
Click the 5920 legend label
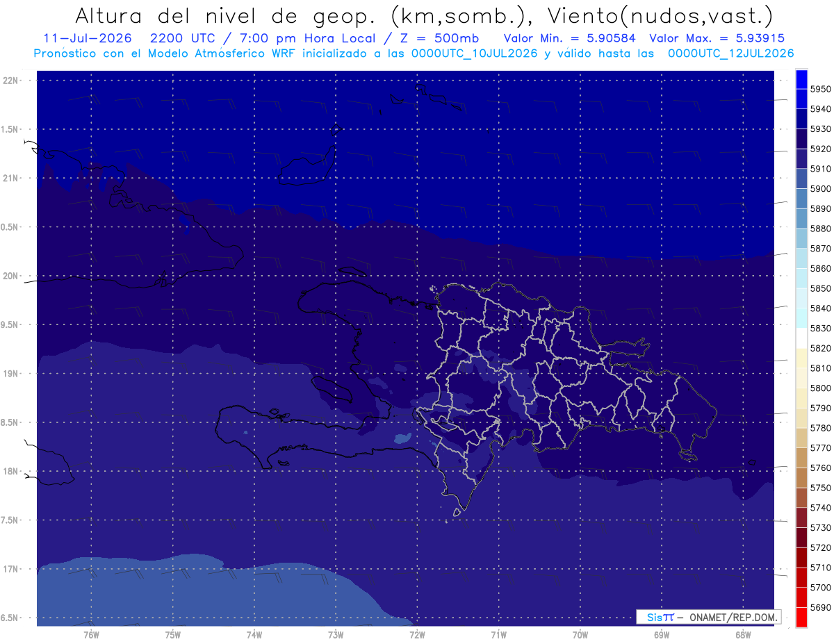point(821,149)
